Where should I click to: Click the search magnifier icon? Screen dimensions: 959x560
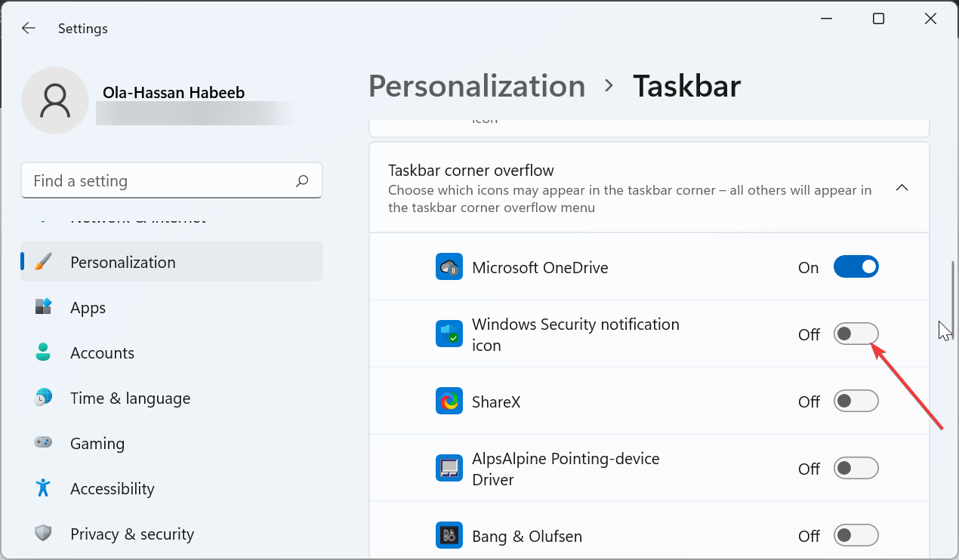click(302, 181)
